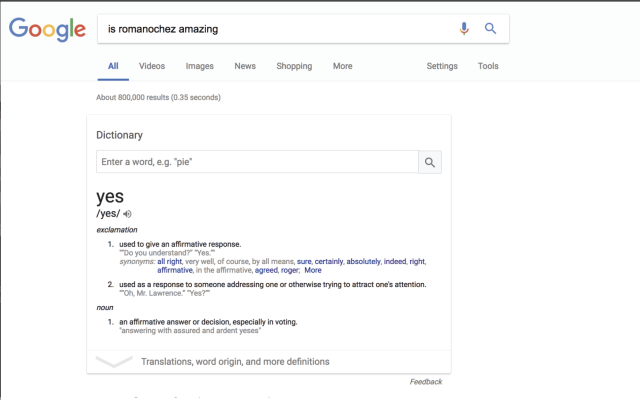Select the All results tab

[x=113, y=66]
